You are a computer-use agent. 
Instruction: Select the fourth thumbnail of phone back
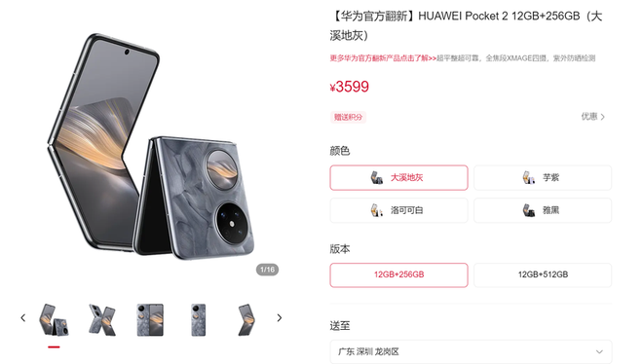tap(199, 320)
